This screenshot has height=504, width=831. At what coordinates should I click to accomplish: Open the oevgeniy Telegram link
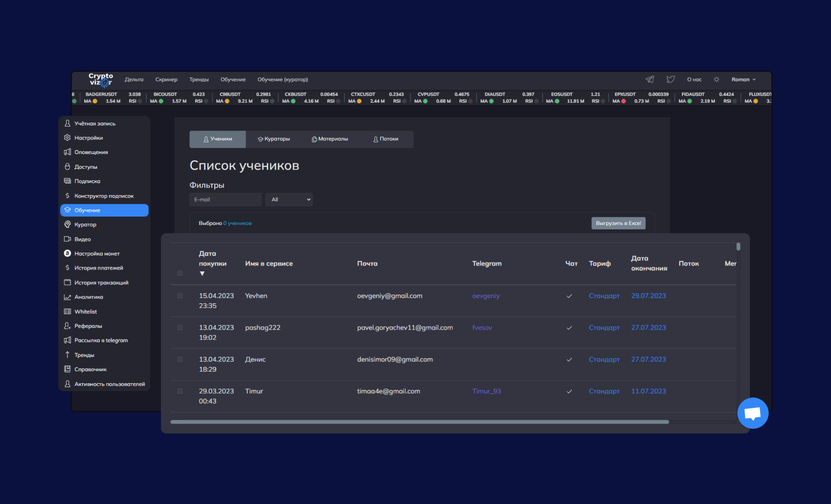coord(486,296)
